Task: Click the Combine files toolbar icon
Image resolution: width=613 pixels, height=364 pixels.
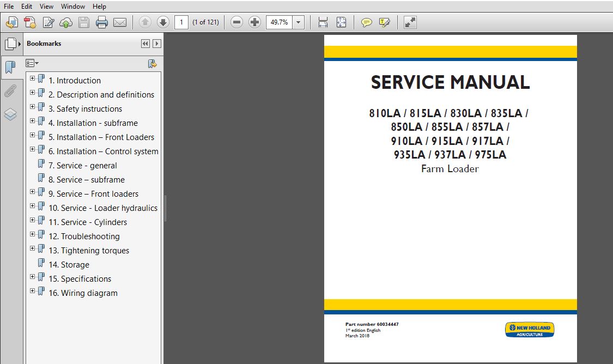Action: point(30,22)
